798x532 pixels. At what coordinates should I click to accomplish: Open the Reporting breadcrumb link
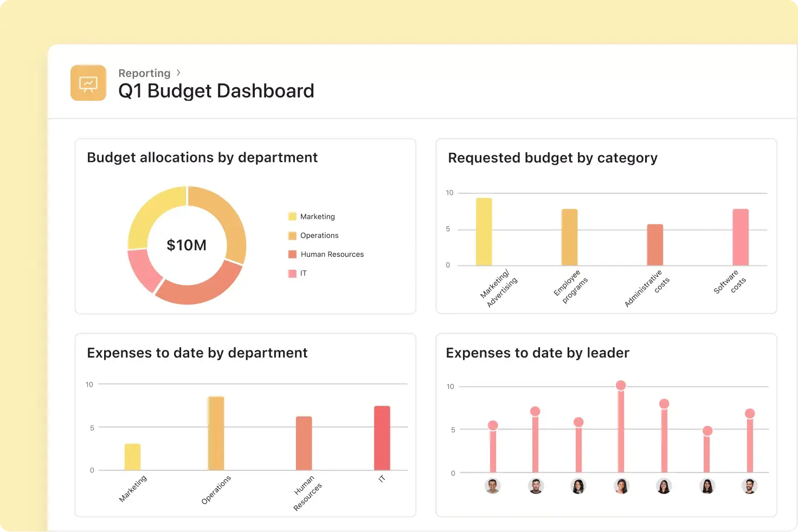click(144, 73)
